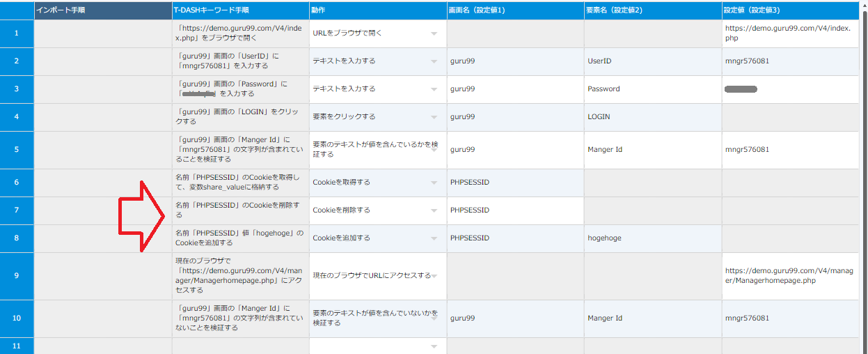Select row header number 8
Image resolution: width=868 pixels, height=354 pixels.
[17, 238]
